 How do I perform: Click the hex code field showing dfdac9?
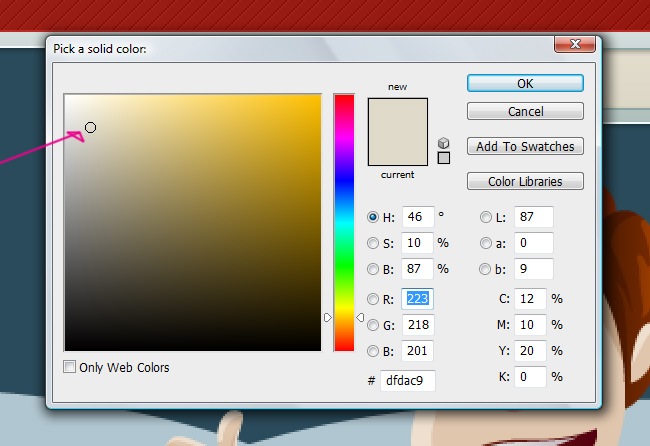pyautogui.click(x=407, y=380)
